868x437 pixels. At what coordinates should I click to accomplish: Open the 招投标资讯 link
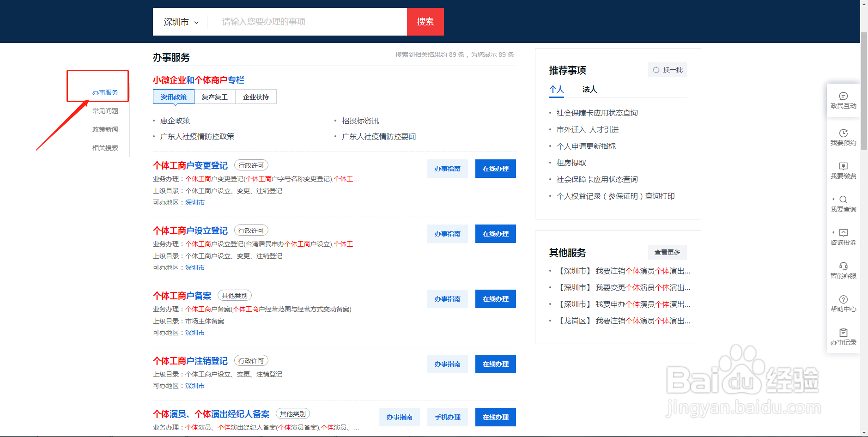click(360, 121)
